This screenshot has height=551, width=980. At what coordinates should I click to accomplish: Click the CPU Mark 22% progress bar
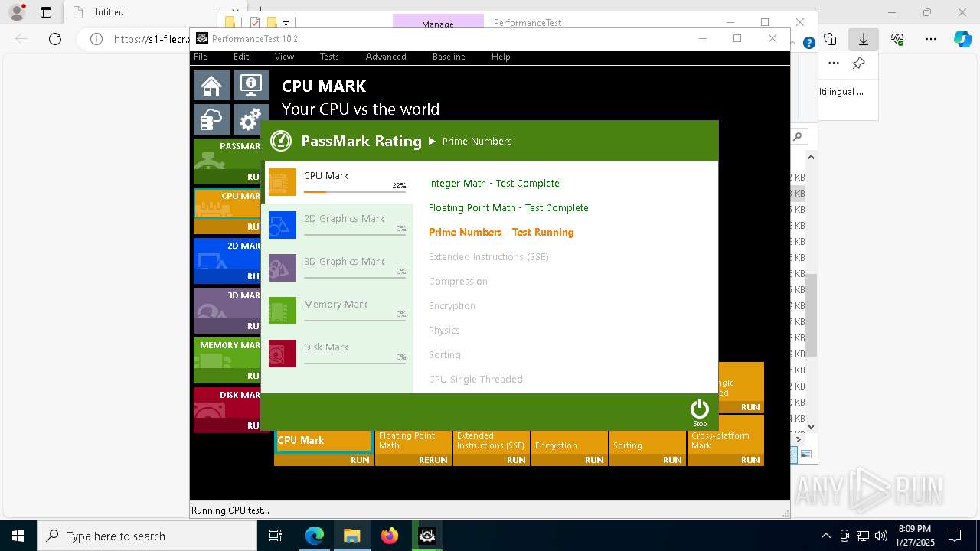pos(354,191)
